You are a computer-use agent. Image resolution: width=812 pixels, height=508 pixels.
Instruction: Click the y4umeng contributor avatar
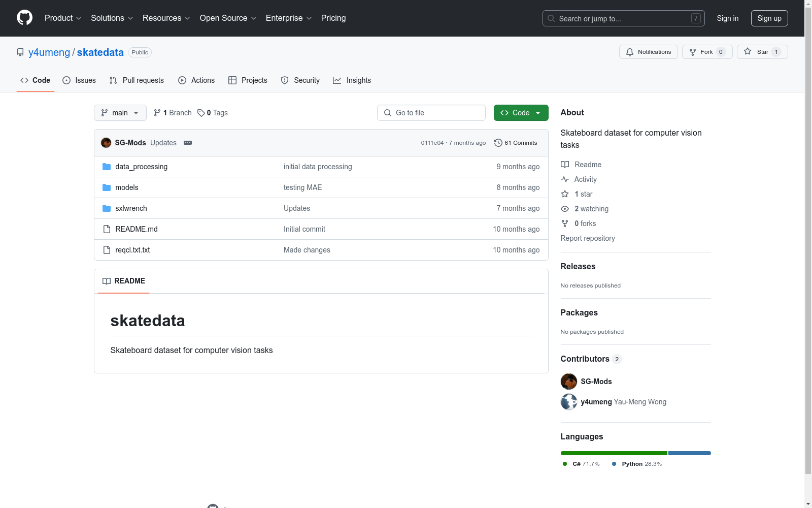569,402
